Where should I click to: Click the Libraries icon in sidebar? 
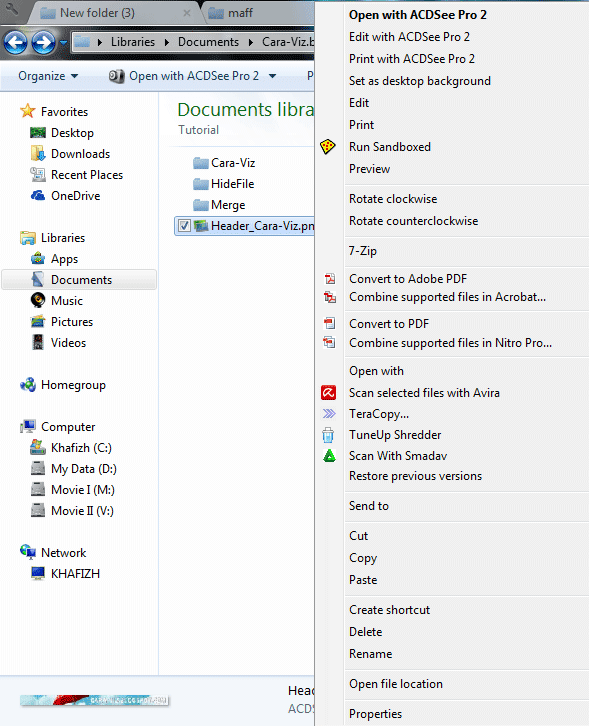click(x=28, y=238)
